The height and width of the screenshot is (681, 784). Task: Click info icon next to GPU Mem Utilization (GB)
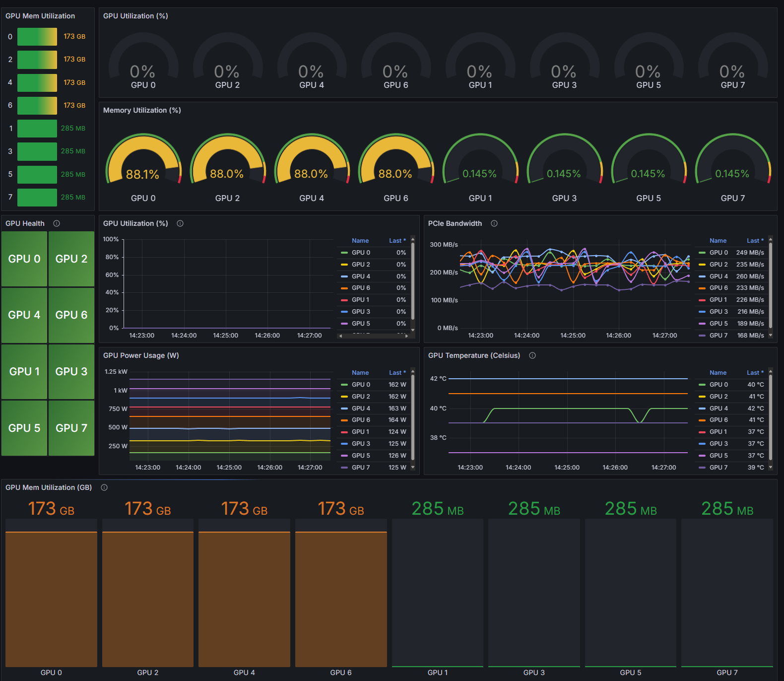(104, 487)
